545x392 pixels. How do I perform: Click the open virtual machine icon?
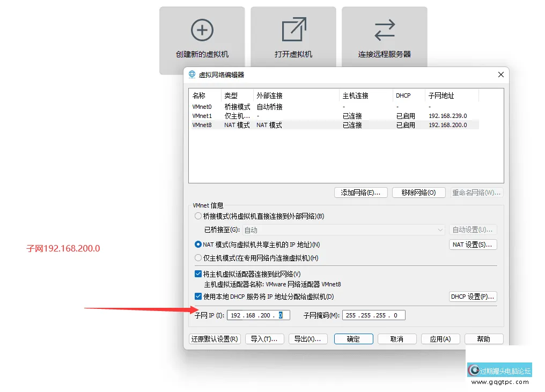(x=293, y=30)
